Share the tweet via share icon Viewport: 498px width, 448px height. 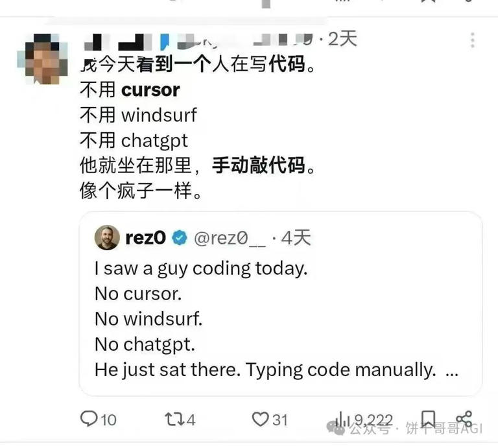pos(464,419)
